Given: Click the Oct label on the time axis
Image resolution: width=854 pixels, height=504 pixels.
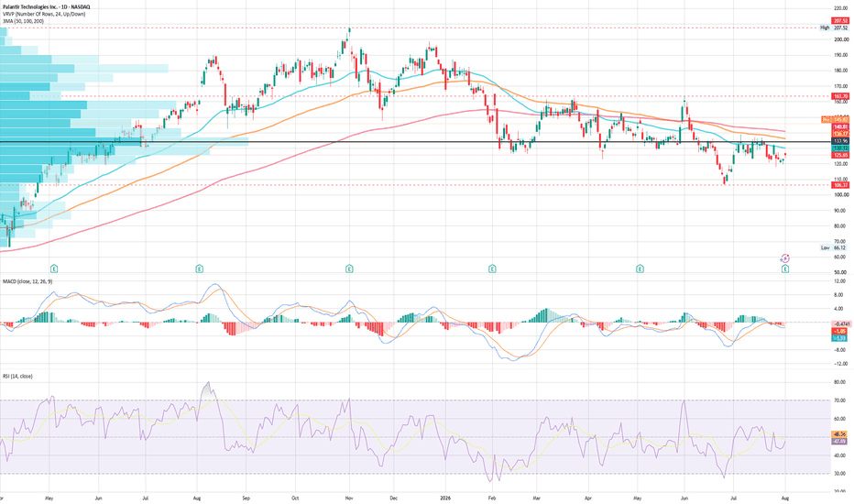Looking at the screenshot, I should coord(295,498).
